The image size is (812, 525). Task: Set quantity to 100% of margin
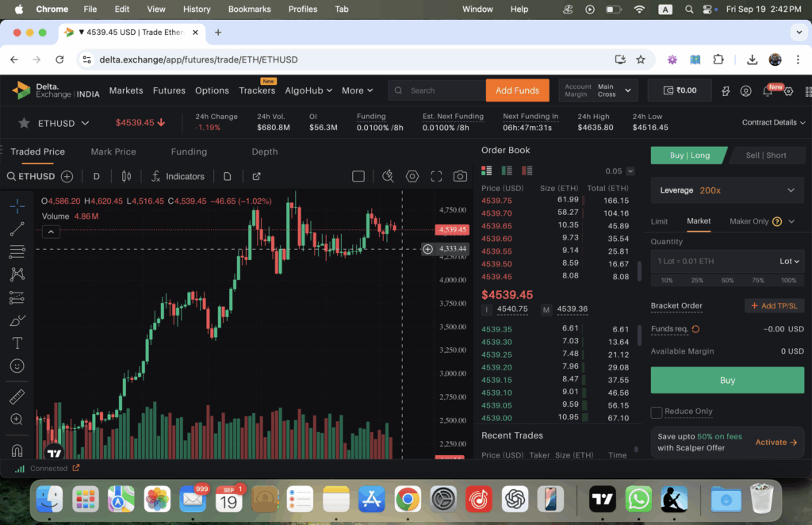pos(789,280)
